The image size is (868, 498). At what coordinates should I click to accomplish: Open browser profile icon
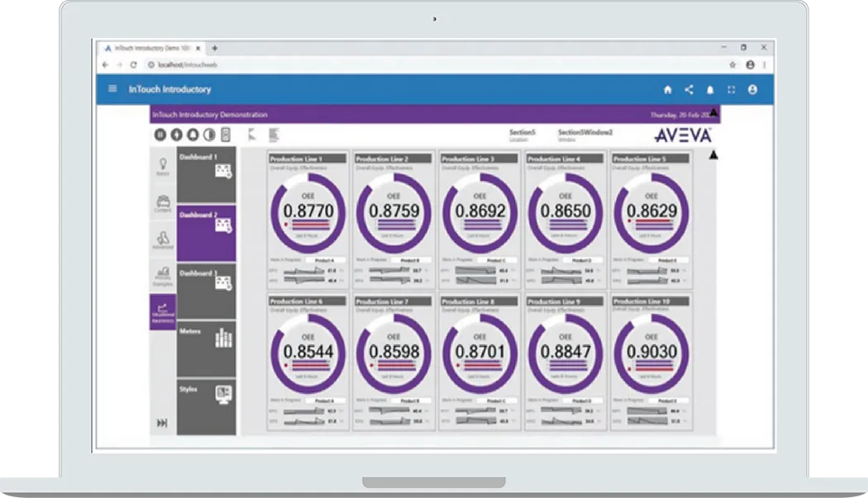coord(750,64)
